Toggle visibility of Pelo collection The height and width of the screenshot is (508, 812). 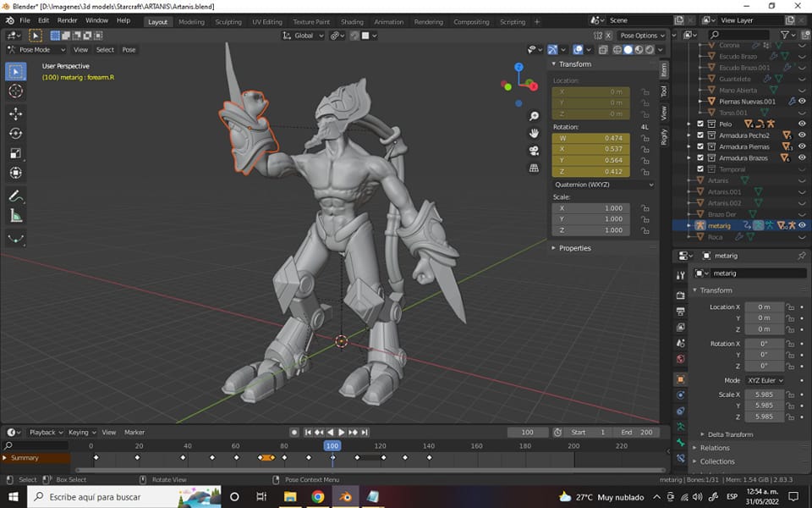pyautogui.click(x=802, y=124)
